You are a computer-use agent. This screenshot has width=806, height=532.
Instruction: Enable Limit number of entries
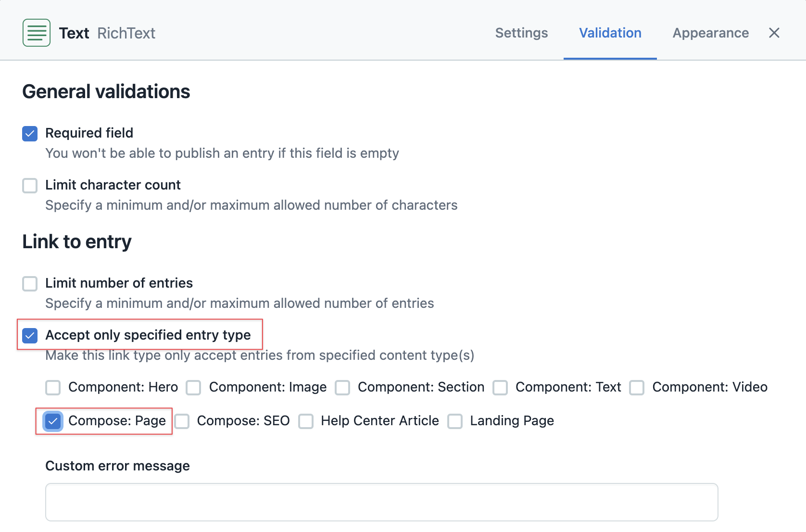pos(29,284)
